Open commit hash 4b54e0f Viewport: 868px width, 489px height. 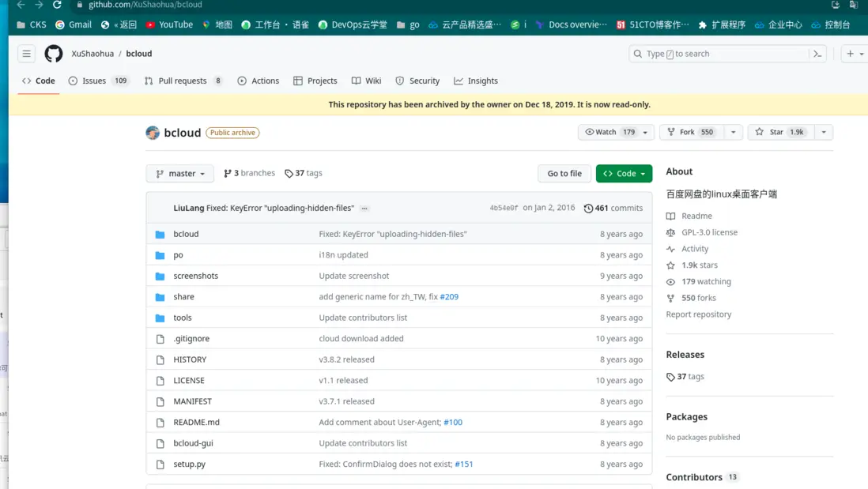coord(504,208)
